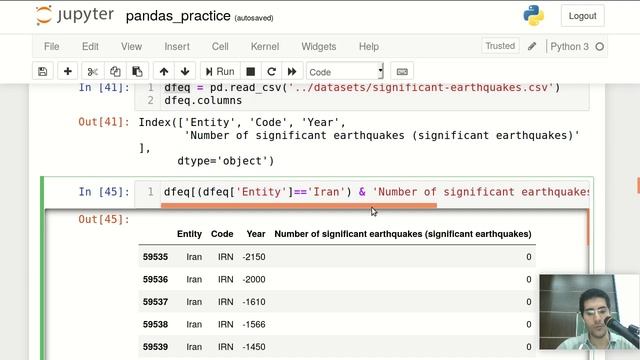
Task: Click the pencil edit mode icon
Action: [x=532, y=47]
